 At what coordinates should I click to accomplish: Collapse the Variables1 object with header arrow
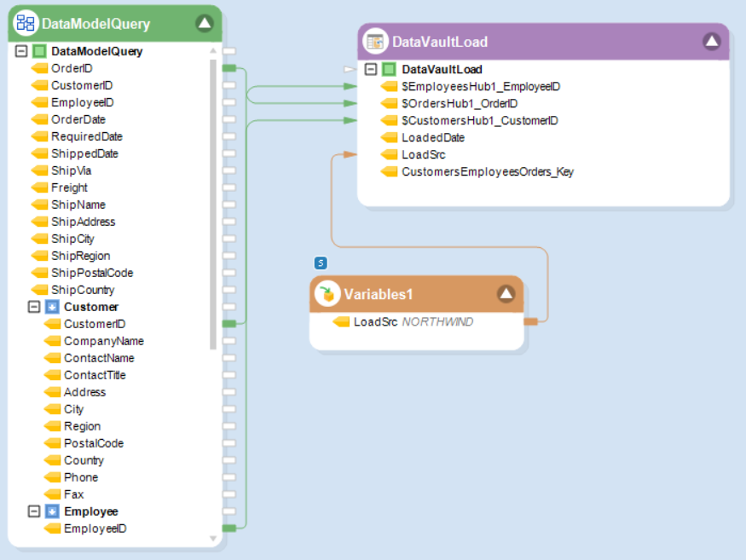click(506, 294)
